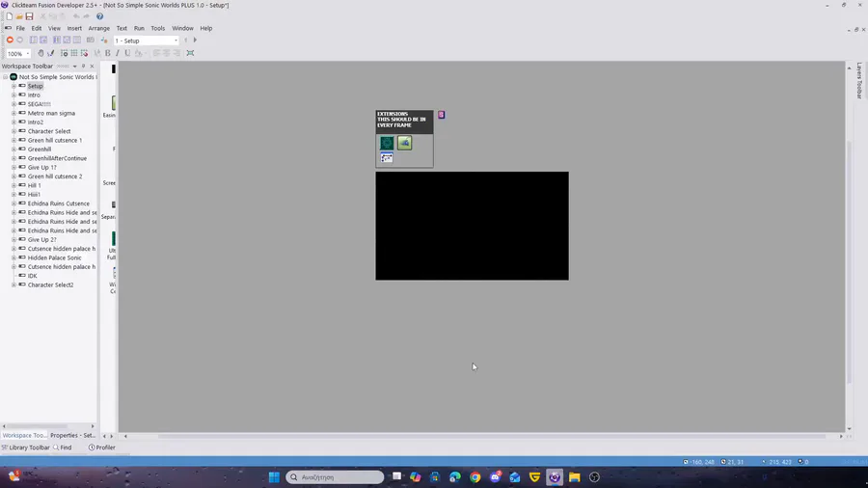Open a file with the folder icon
The height and width of the screenshot is (488, 868).
[x=19, y=16]
